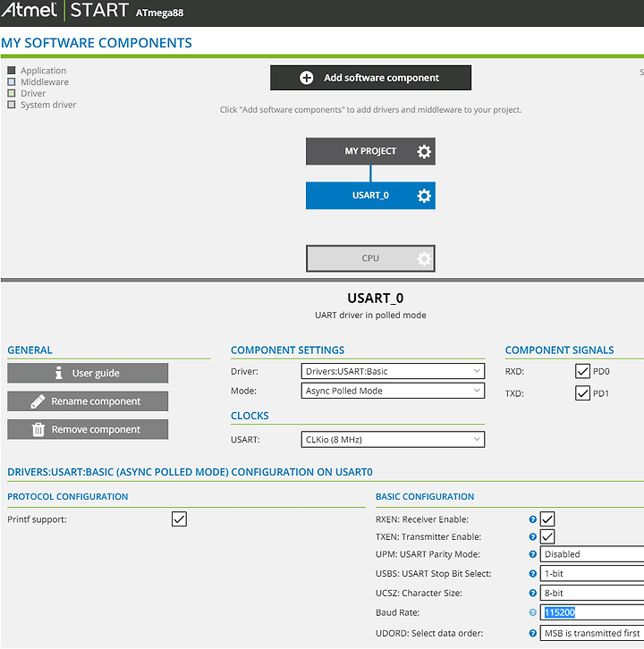Show help for UCSZ Character Size
Screen dimensions: 644x649
532,593
